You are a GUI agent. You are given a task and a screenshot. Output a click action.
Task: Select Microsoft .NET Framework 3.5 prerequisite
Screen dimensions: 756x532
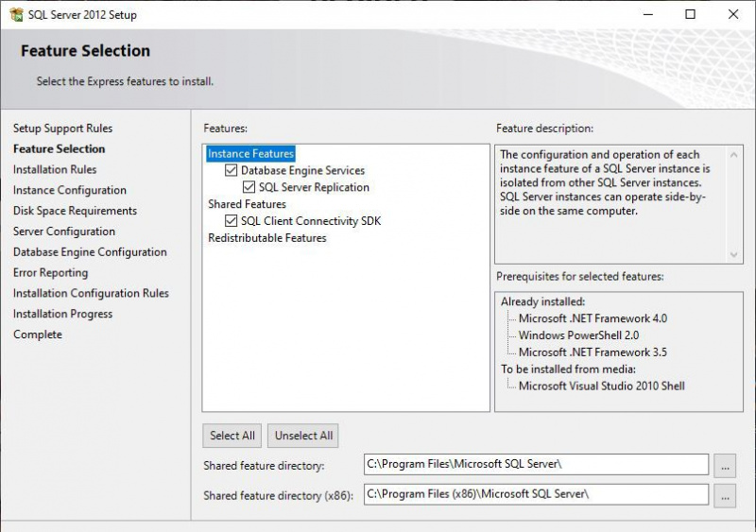coord(593,352)
